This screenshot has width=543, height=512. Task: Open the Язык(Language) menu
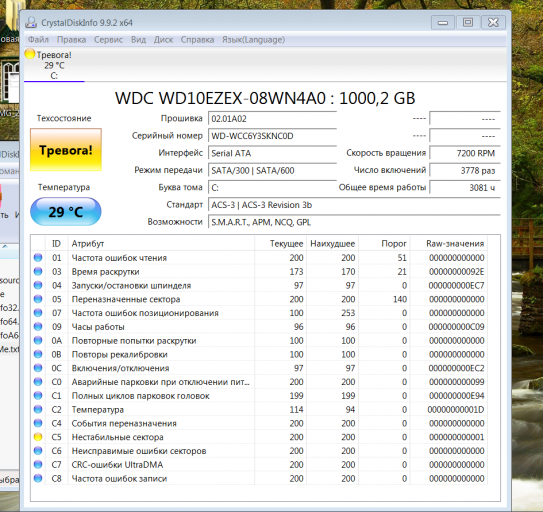[x=253, y=40]
